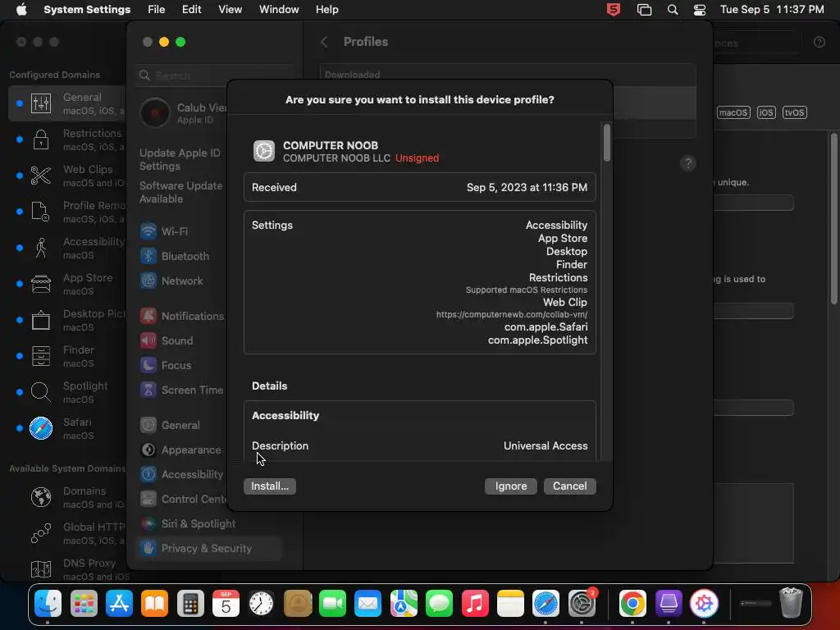
Task: Click the profile editor window's right-hand scrollbar
Action: pyautogui.click(x=833, y=218)
